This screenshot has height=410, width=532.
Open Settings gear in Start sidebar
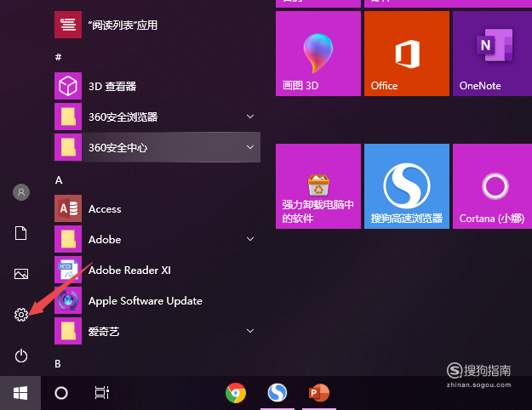point(21,315)
